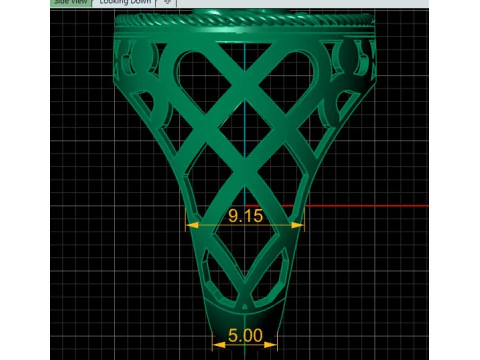
Task: Click left arrowhead of 9.15 dimension
Action: pos(192,225)
